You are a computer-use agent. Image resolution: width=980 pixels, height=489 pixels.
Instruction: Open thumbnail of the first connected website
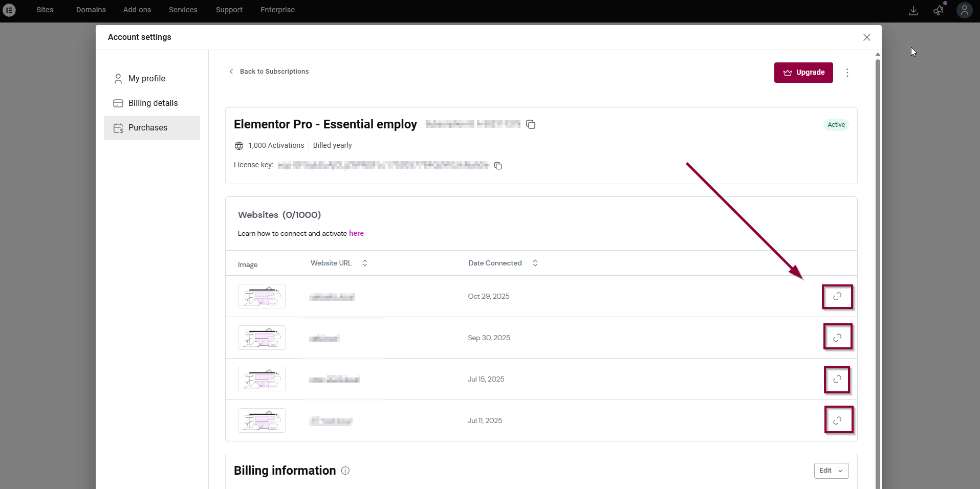(x=262, y=296)
